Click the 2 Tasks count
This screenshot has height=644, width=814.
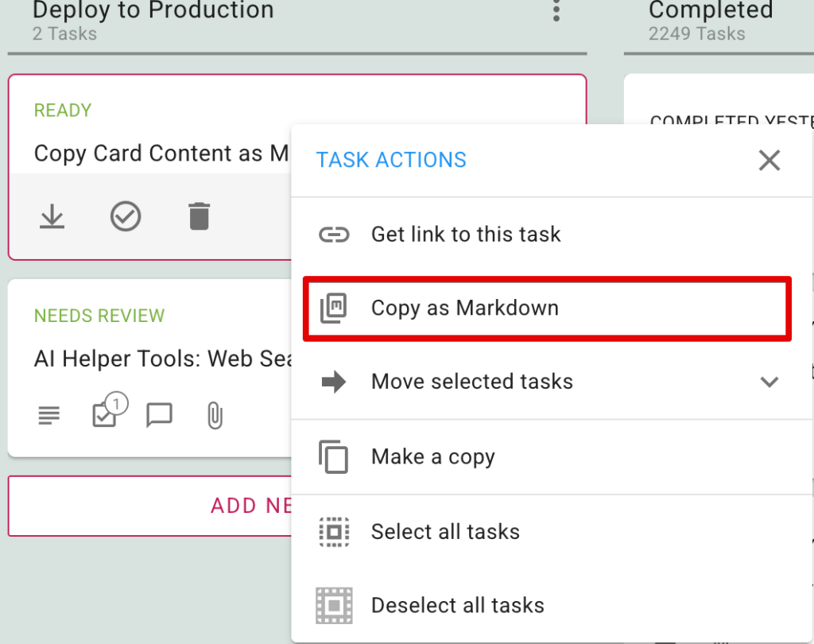point(64,33)
